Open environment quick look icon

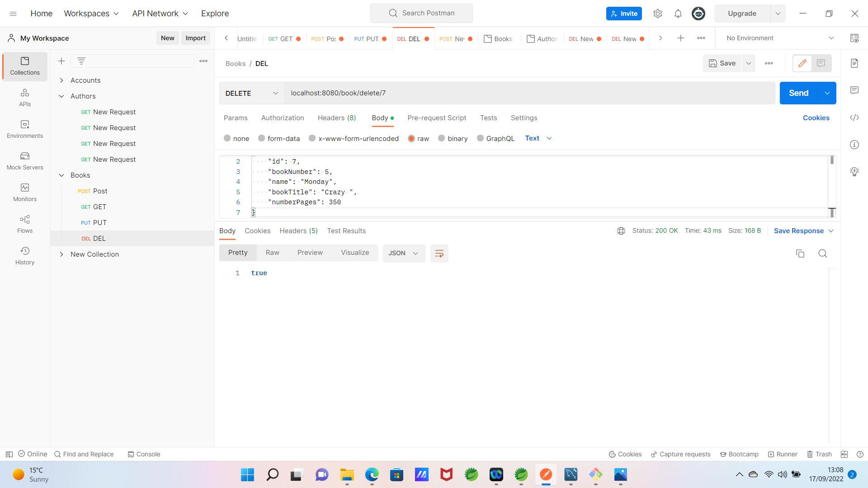tap(854, 38)
